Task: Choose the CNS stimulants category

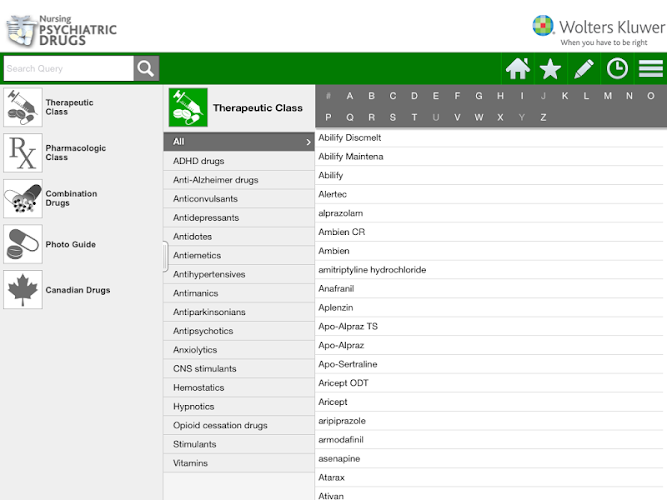Action: click(239, 369)
